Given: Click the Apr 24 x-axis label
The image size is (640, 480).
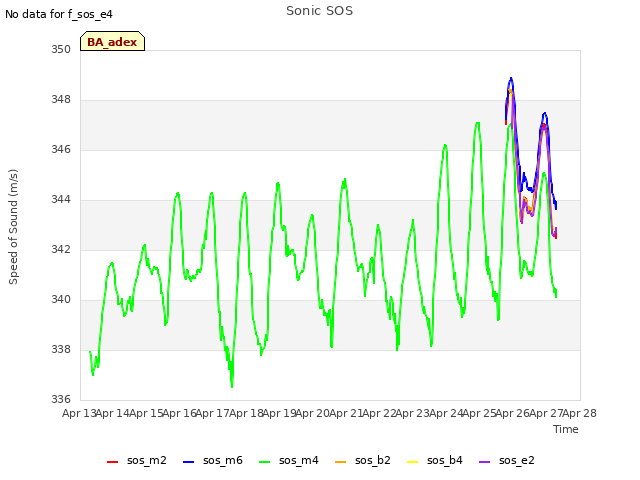Looking at the screenshot, I should point(446,413).
